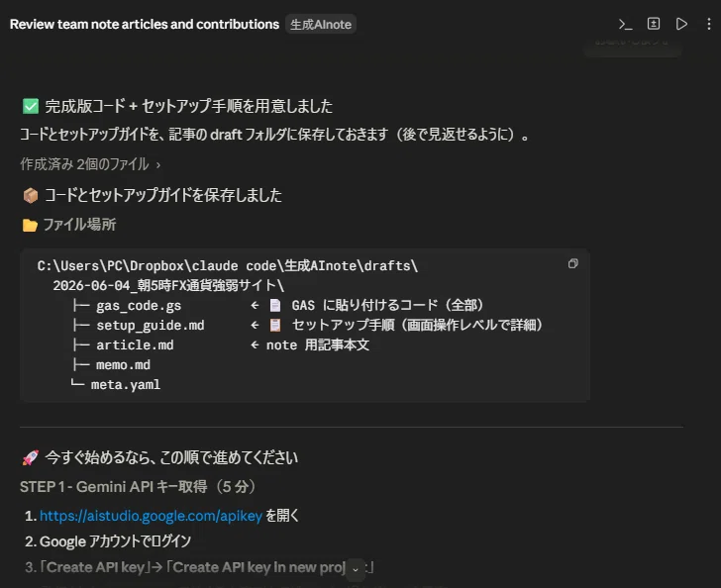Click the STEP 1 - Gemini API キー取得 heading
The width and height of the screenshot is (721, 588).
pos(138,486)
